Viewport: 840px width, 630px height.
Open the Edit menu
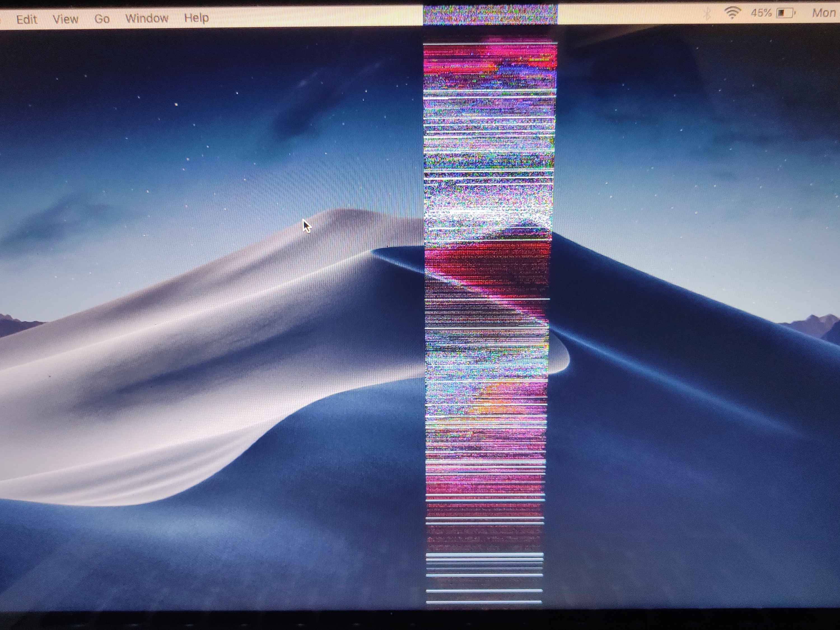(27, 19)
